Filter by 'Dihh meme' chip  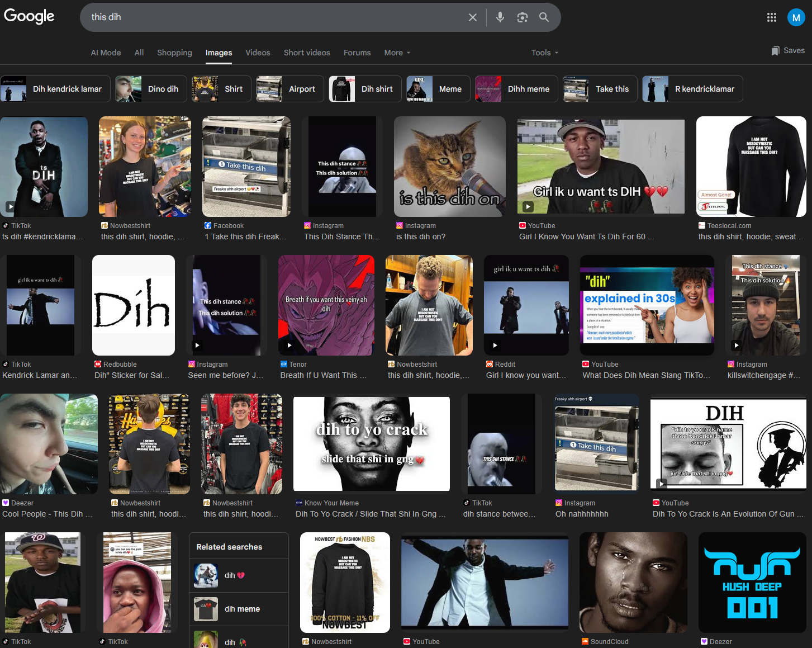point(516,89)
